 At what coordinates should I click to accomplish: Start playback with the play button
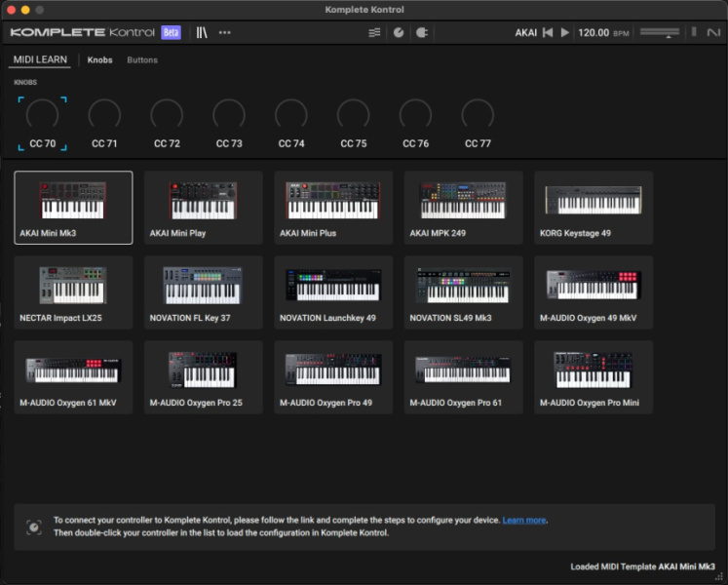564,32
